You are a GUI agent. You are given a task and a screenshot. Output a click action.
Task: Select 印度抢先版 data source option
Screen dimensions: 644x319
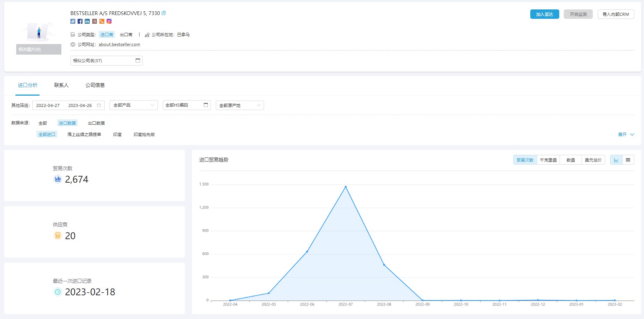[x=144, y=134]
